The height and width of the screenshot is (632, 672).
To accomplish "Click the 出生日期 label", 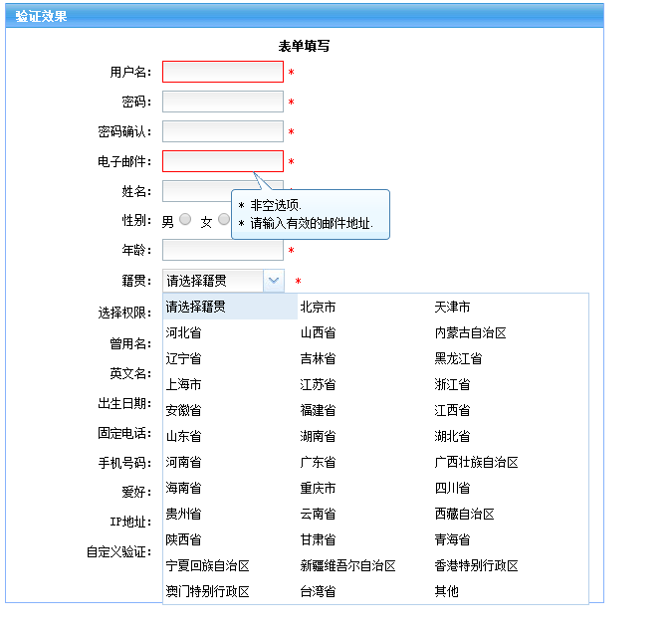I will coord(124,404).
